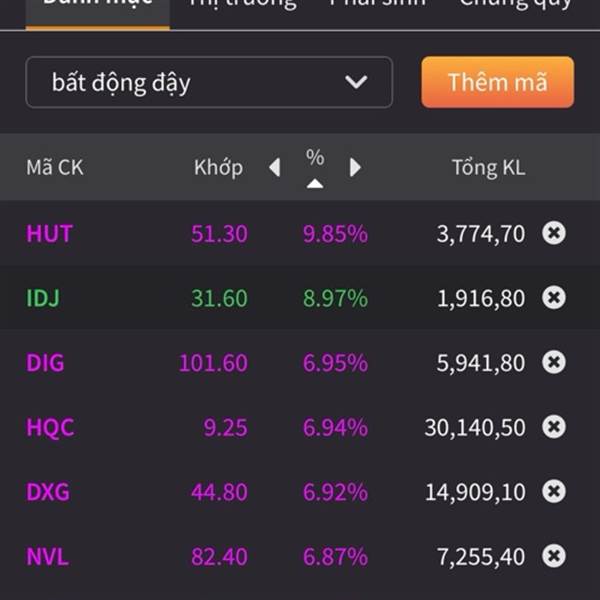Sort by 'Khớp' price column header
This screenshot has height=600, width=600.
coord(218,168)
